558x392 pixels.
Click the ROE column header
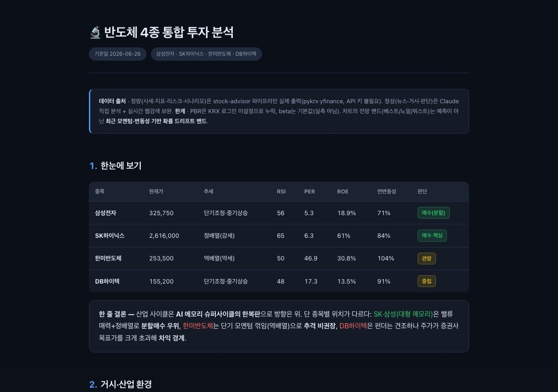[343, 192]
